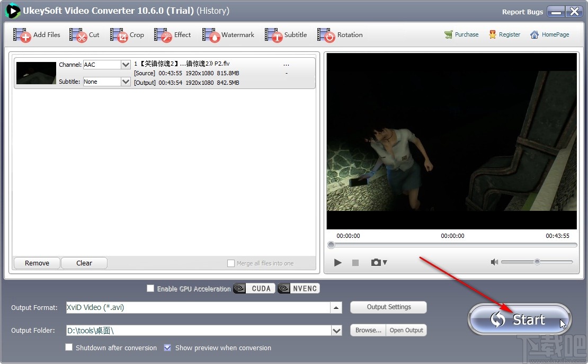Click Open Output button

coord(406,330)
